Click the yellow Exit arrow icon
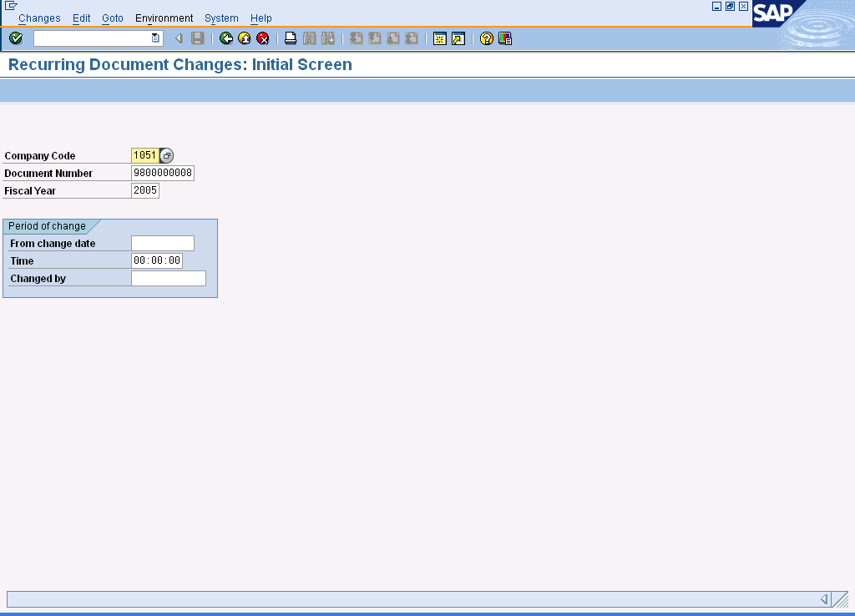Viewport: 855px width, 616px height. [x=245, y=38]
